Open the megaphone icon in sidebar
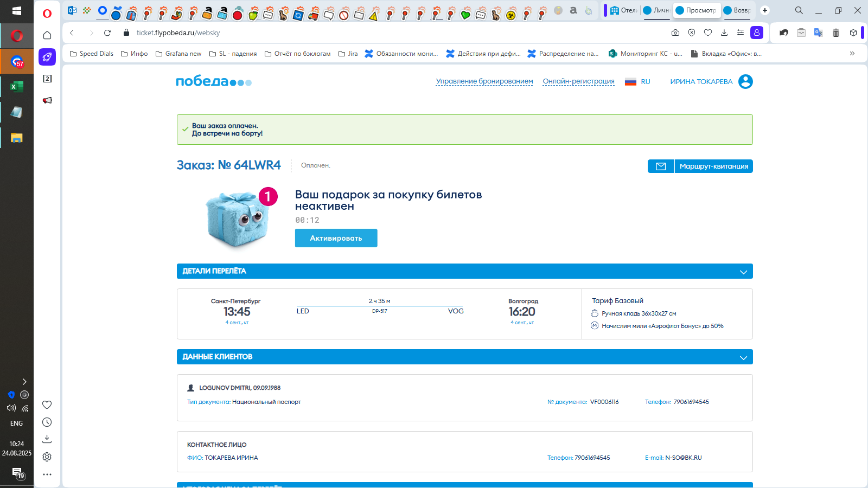Viewport: 868px width, 488px height. (47, 100)
